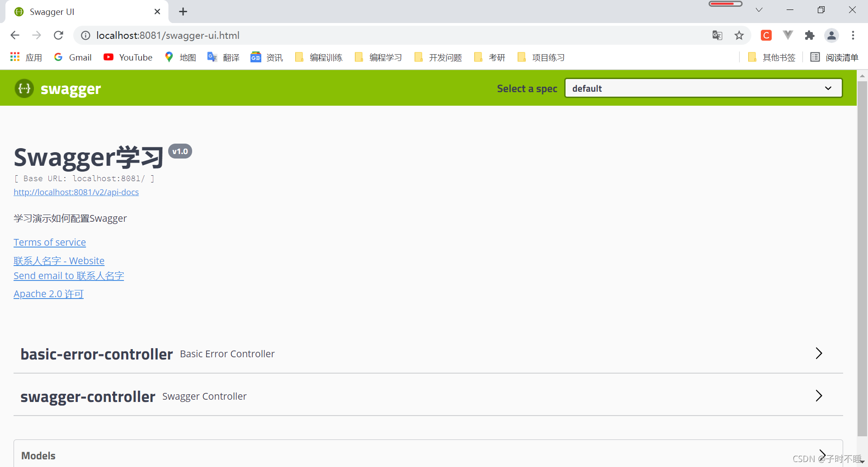Click the chevron for swagger-controller
The width and height of the screenshot is (868, 467).
coord(819,396)
